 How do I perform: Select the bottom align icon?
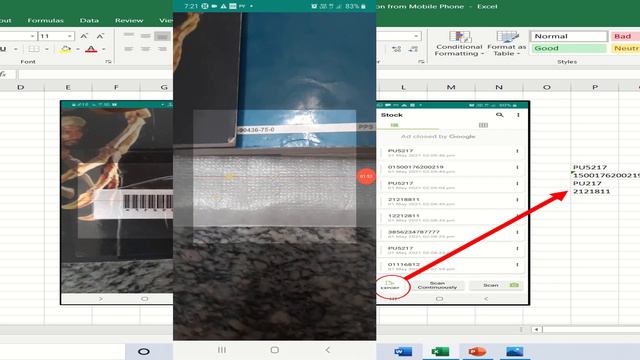point(162,36)
